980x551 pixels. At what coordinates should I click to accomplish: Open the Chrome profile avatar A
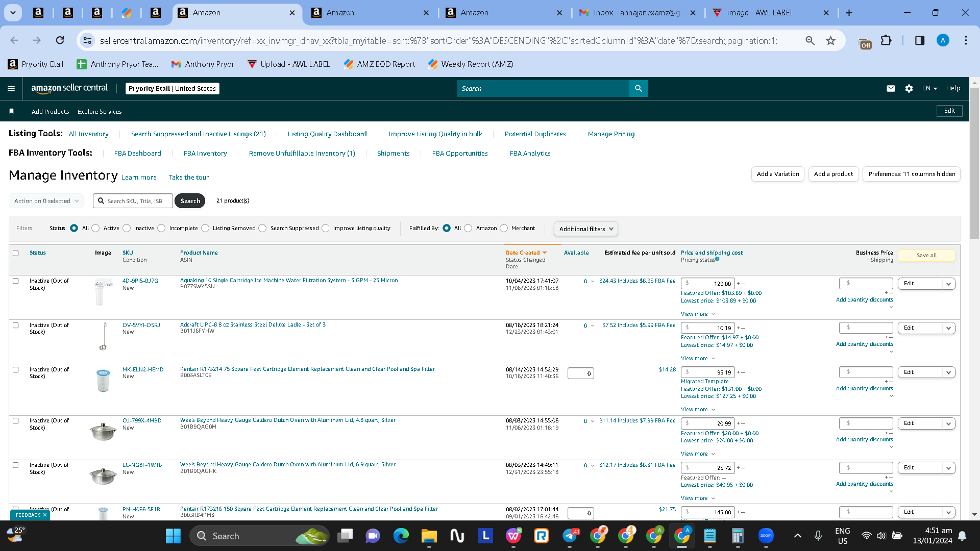click(943, 40)
